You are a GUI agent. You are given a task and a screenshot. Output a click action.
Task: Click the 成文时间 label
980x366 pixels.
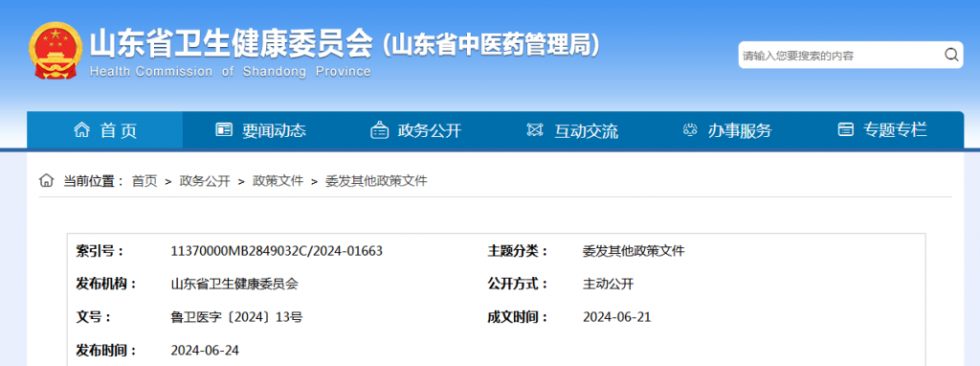tap(518, 316)
